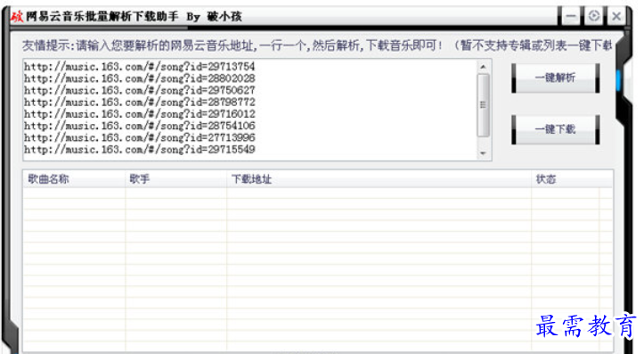Image resolution: width=644 pixels, height=354 pixels.
Task: Click the URL list scrollbar thumb
Action: 483,105
